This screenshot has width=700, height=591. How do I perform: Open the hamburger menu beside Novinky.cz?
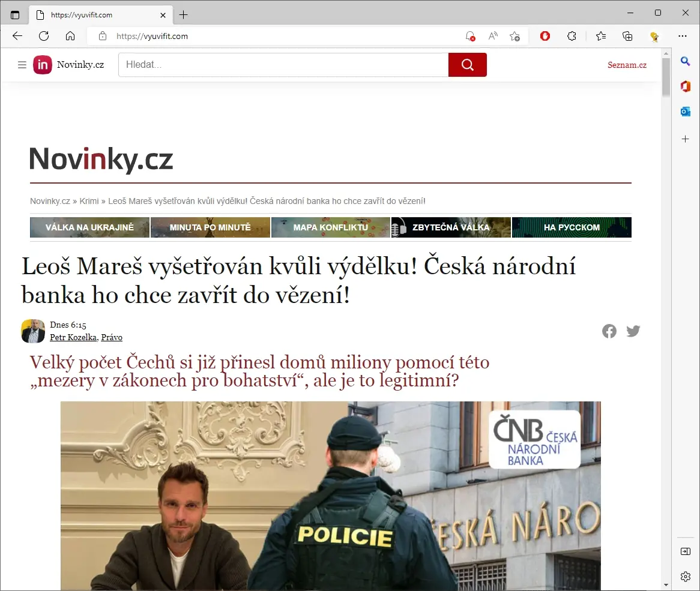point(22,65)
